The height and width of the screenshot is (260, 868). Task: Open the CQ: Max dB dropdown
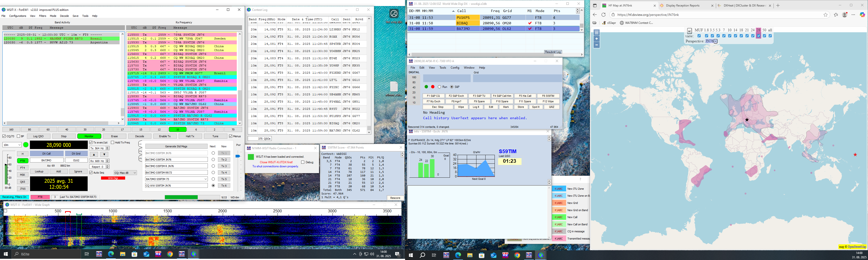(125, 173)
